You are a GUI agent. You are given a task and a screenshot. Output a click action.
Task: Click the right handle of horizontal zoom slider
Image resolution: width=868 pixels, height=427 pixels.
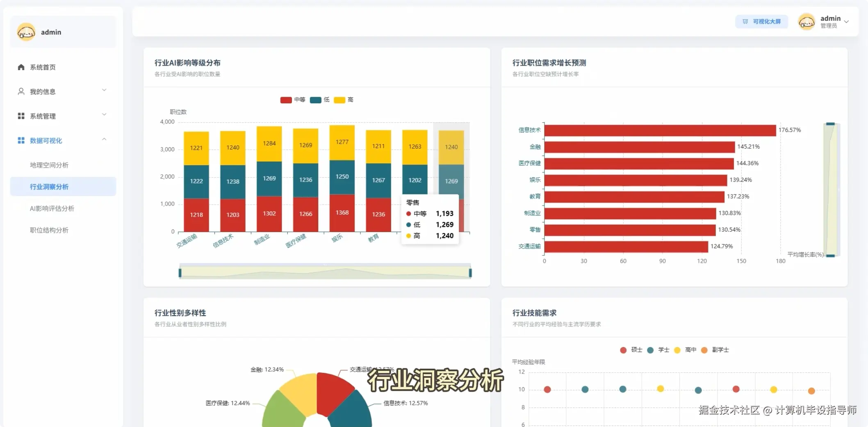(470, 273)
